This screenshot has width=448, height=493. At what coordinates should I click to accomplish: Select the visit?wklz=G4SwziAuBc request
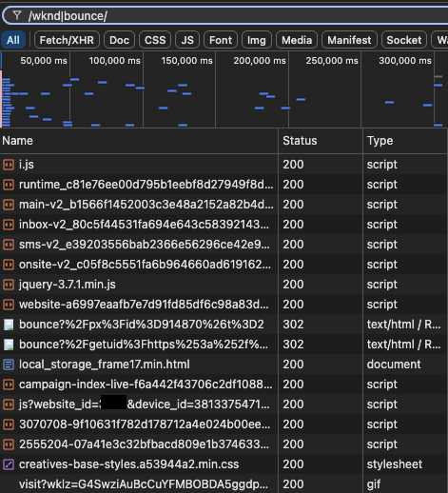[224, 484]
